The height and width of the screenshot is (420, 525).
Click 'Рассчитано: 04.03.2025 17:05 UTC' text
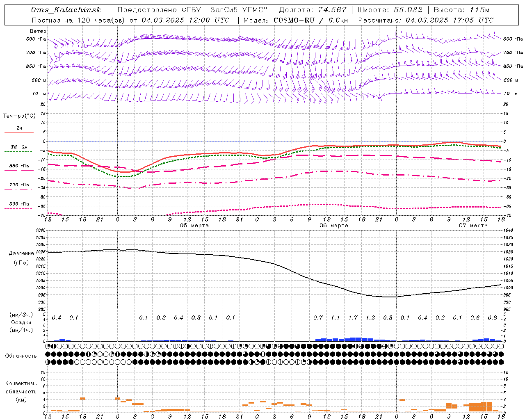coord(426,20)
